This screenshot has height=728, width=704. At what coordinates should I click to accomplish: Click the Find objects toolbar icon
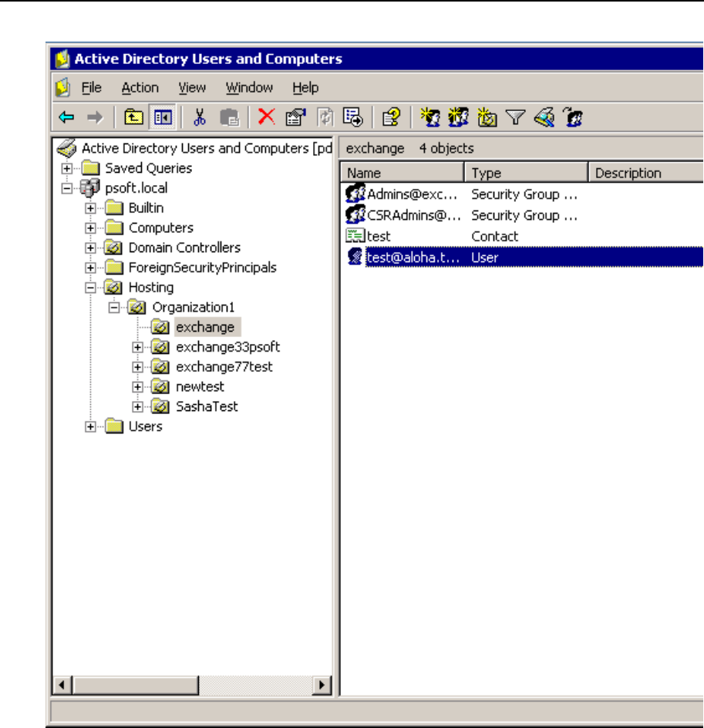click(x=544, y=117)
